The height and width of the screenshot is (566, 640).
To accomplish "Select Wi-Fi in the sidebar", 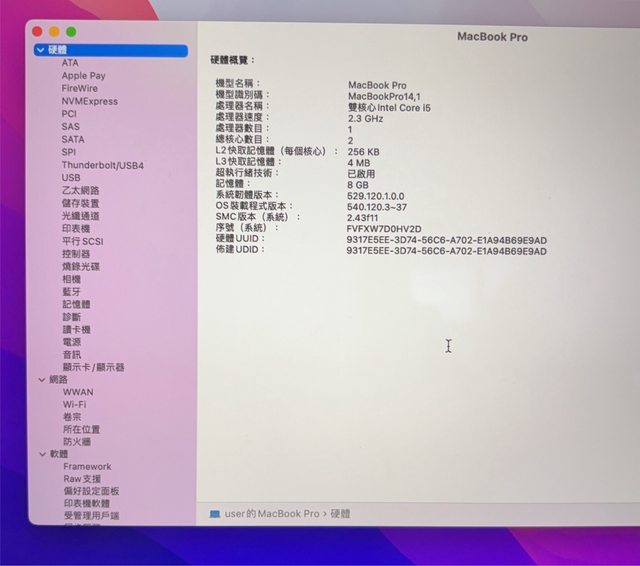I will 74,405.
